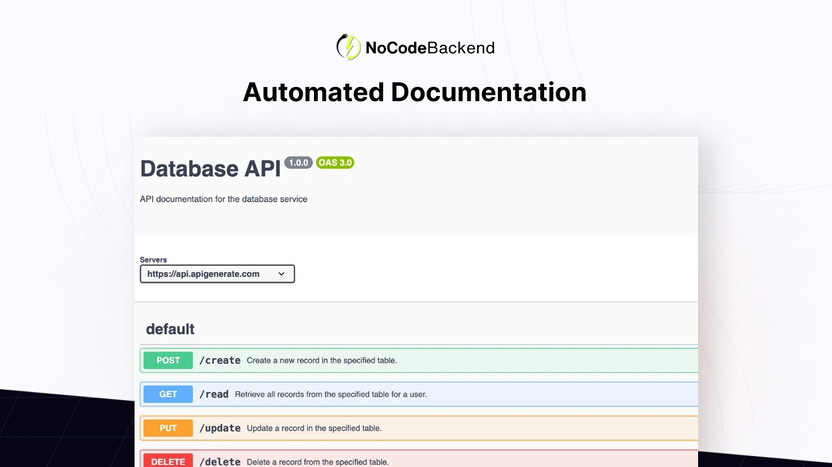Open the /update endpoint path
The image size is (832, 467).
coord(220,428)
